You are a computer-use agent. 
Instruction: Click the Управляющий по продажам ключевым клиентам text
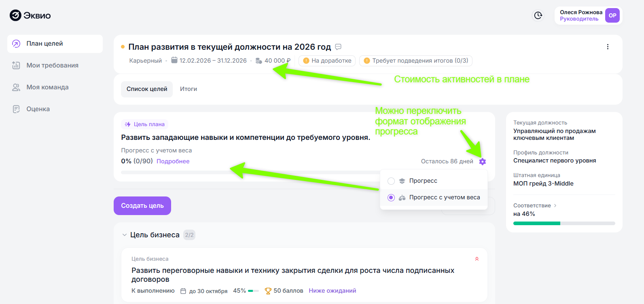pos(555,135)
